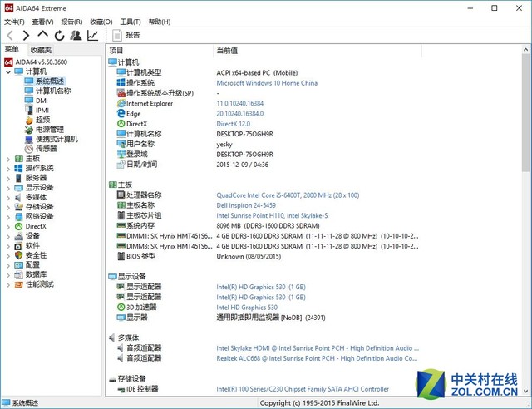The image size is (532, 409).
Task: Click the 3D 加速器 icon
Action: tap(121, 308)
